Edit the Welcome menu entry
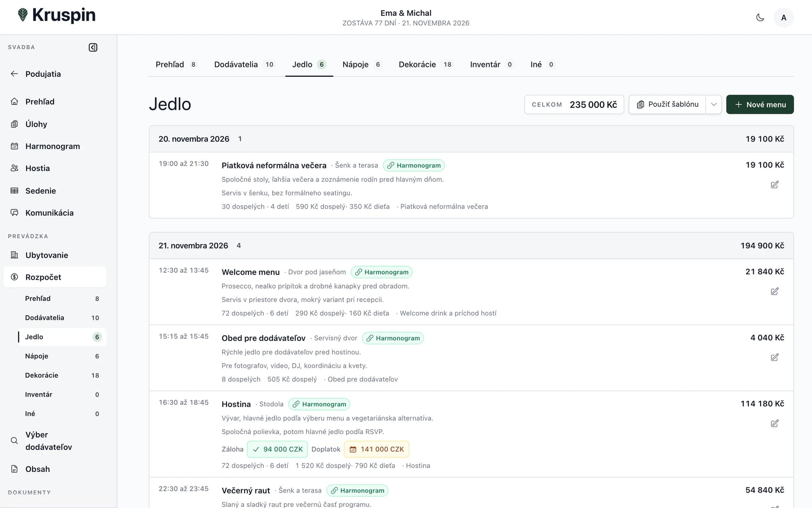The width and height of the screenshot is (812, 508). coord(775,291)
